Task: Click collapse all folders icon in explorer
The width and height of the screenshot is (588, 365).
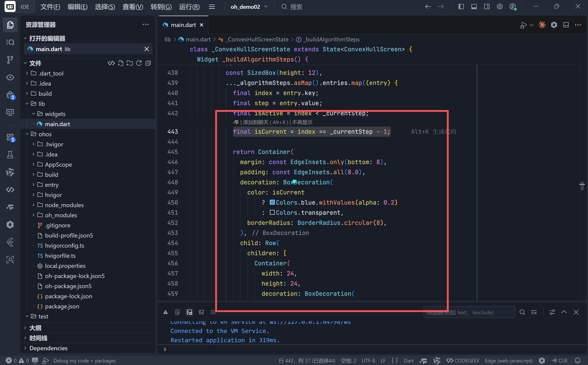Action: 148,63
